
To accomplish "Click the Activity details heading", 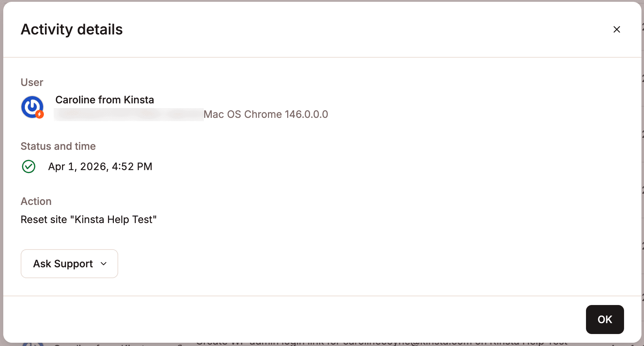I will pos(72,29).
